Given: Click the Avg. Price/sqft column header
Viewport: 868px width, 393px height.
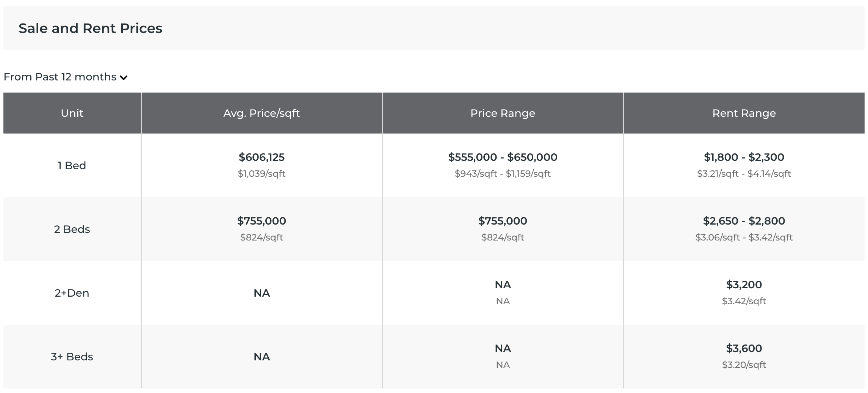Looking at the screenshot, I should tap(262, 113).
